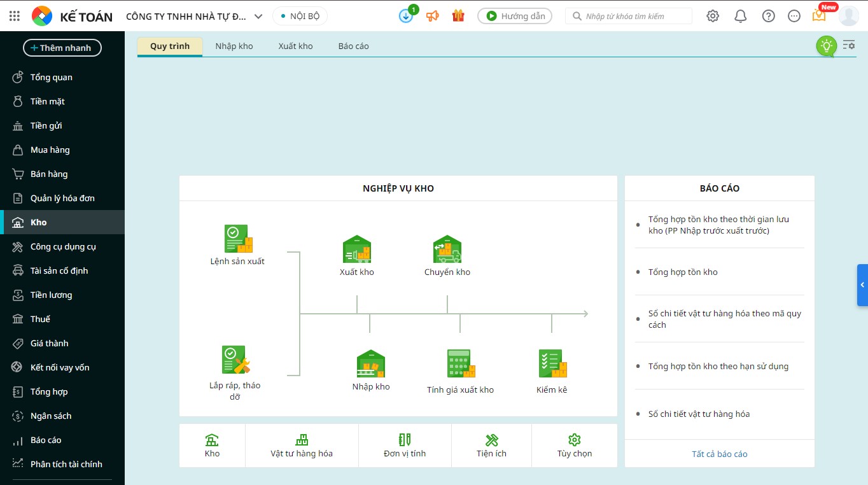Viewport: 868px width, 485px height.
Task: Switch to Xuất kho tab
Action: pyautogui.click(x=296, y=46)
